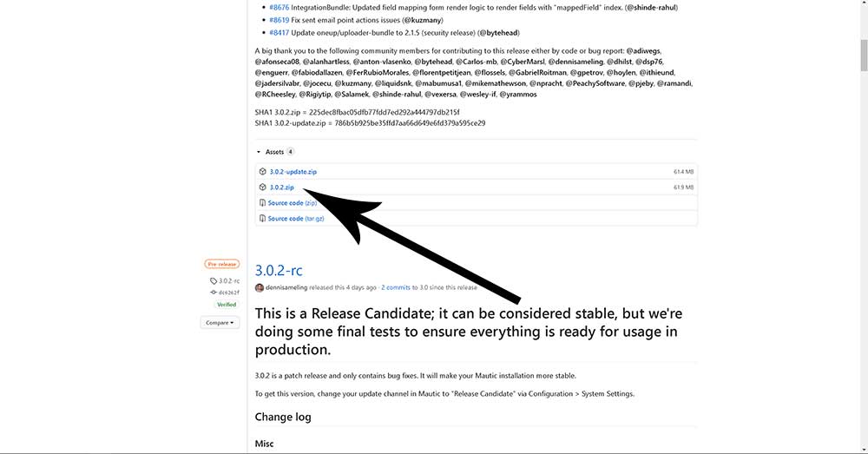868x454 pixels.
Task: Open pull request #8676 link
Action: tap(279, 7)
